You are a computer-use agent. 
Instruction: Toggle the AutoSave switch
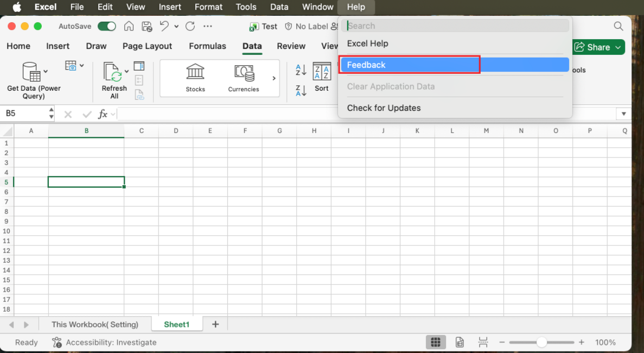[x=107, y=26]
